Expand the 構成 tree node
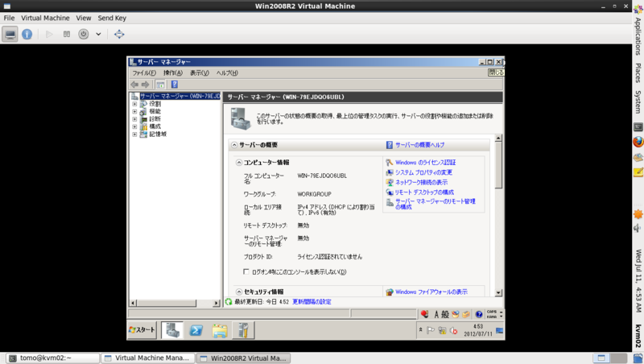Viewport: 644px width, 364px height. [134, 126]
